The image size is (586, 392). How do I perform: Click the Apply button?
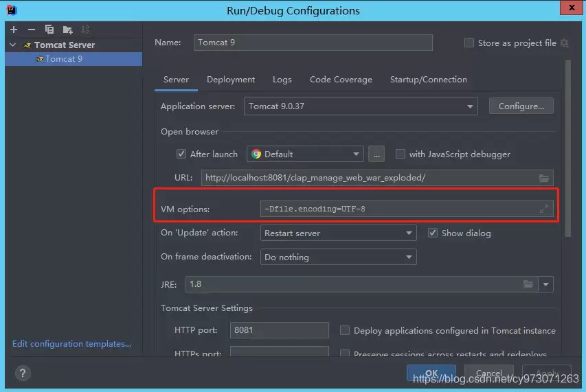(547, 373)
